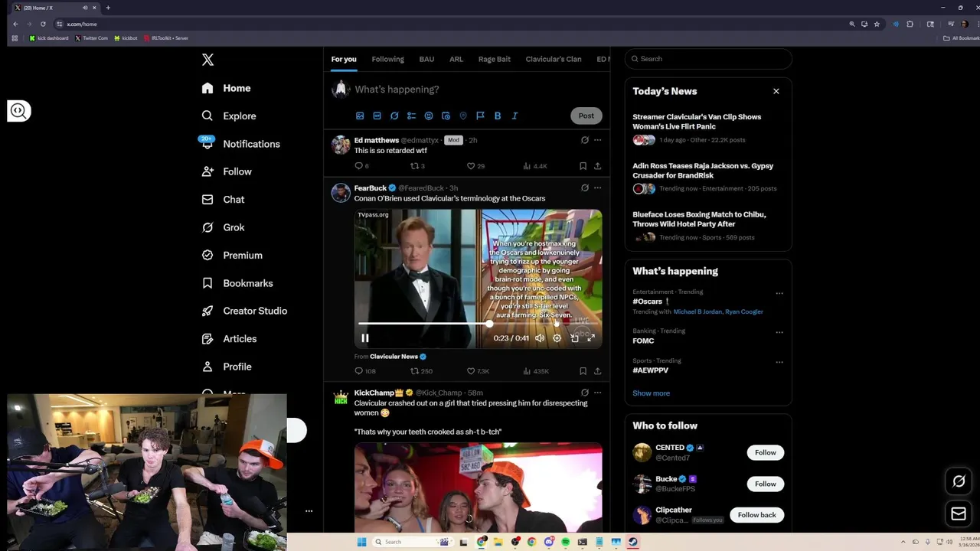The width and height of the screenshot is (980, 551).
Task: Focus the X search box
Action: (x=708, y=59)
